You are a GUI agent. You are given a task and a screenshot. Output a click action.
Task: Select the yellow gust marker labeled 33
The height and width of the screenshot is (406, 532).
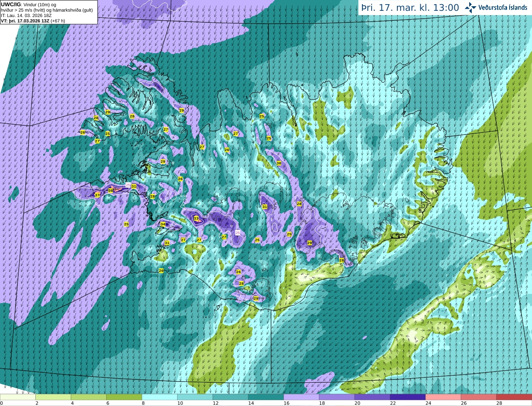point(196,218)
